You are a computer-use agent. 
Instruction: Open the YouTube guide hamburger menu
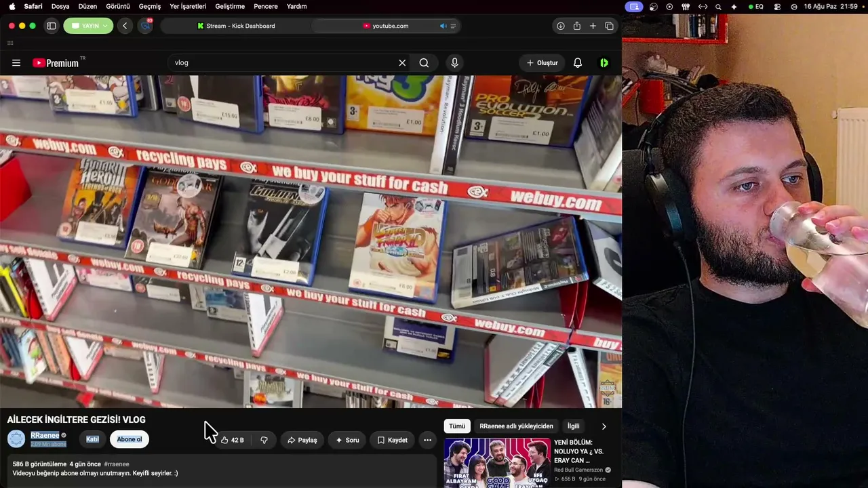(x=16, y=63)
